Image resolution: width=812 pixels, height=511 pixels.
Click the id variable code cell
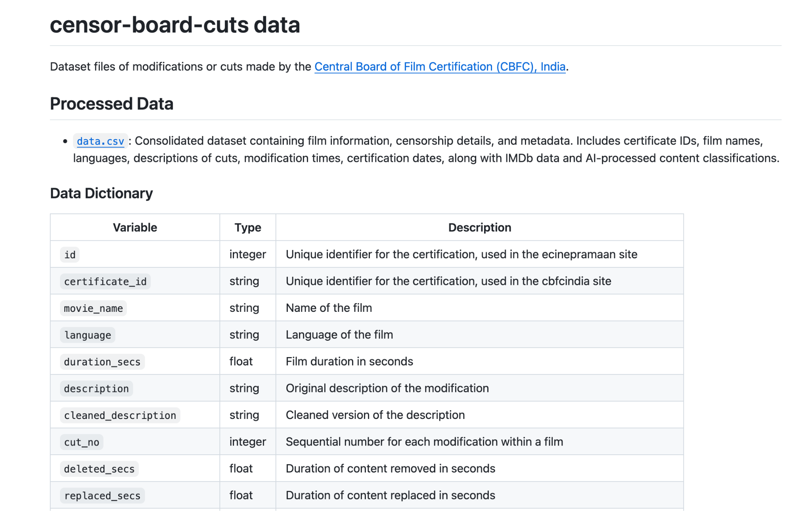(70, 255)
